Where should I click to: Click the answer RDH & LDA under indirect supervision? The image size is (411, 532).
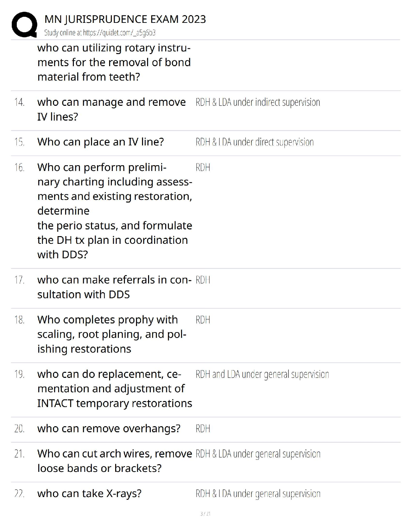coord(258,102)
